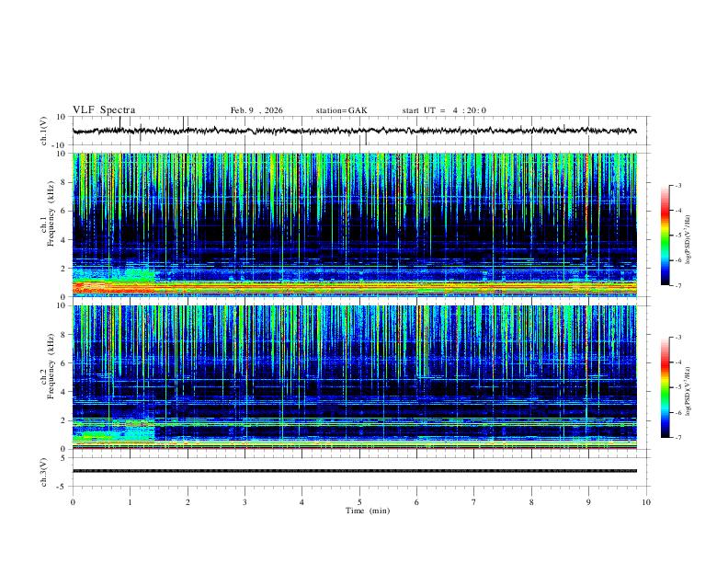Click the ch.1 spectrogram panel
Image resolution: width=728 pixels, height=563 pixels.
355,224
